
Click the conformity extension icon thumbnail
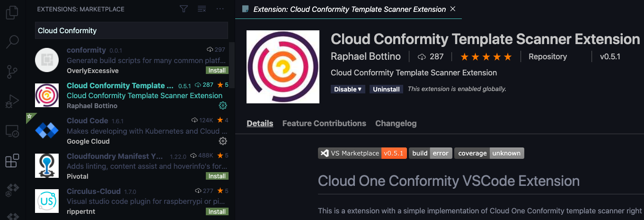pos(47,60)
